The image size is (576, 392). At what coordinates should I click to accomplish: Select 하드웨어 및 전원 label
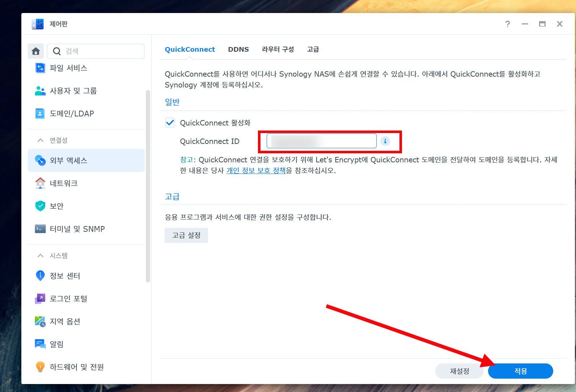[x=77, y=367]
